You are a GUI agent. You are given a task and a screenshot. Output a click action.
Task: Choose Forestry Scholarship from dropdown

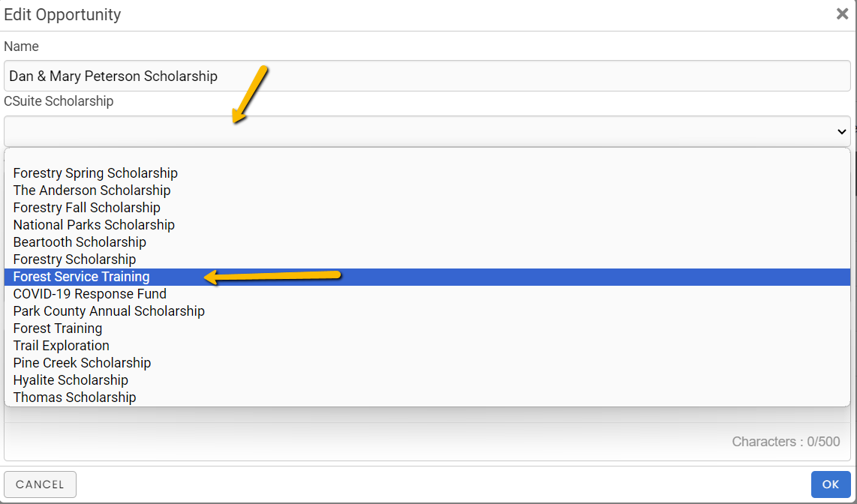(x=74, y=259)
